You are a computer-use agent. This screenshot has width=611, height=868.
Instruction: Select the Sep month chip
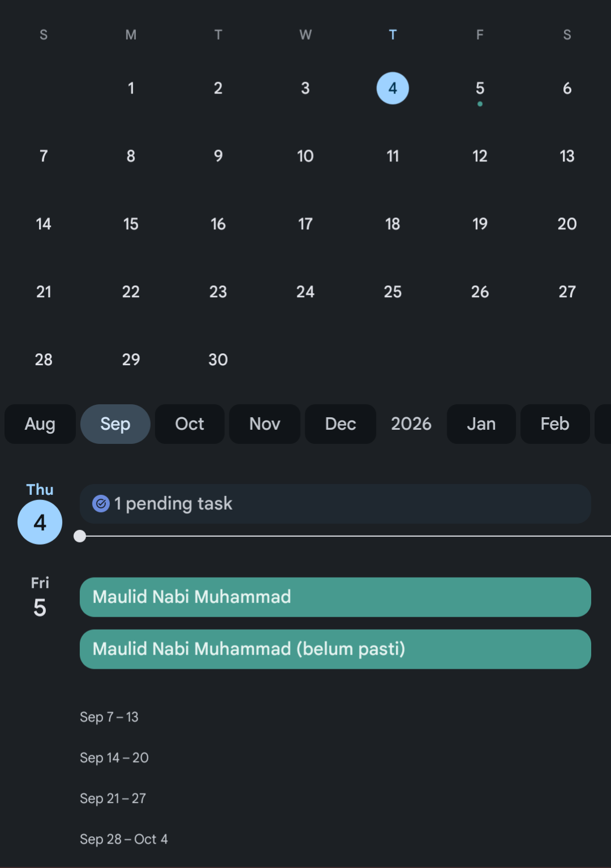116,424
